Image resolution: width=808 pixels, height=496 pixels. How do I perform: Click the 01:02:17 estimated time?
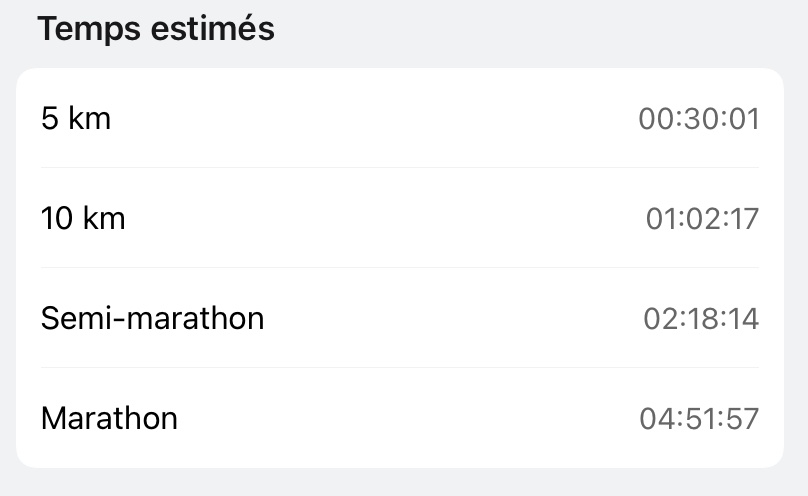click(x=702, y=218)
